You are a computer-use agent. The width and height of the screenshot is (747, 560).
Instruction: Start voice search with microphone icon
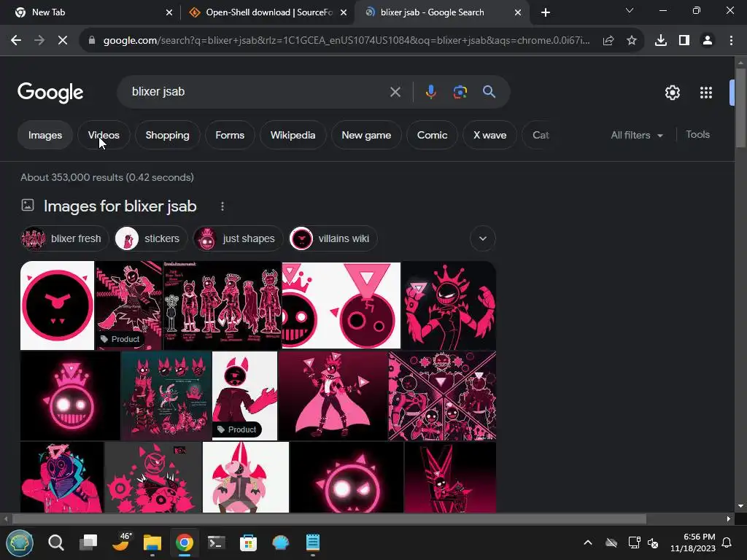(x=430, y=92)
